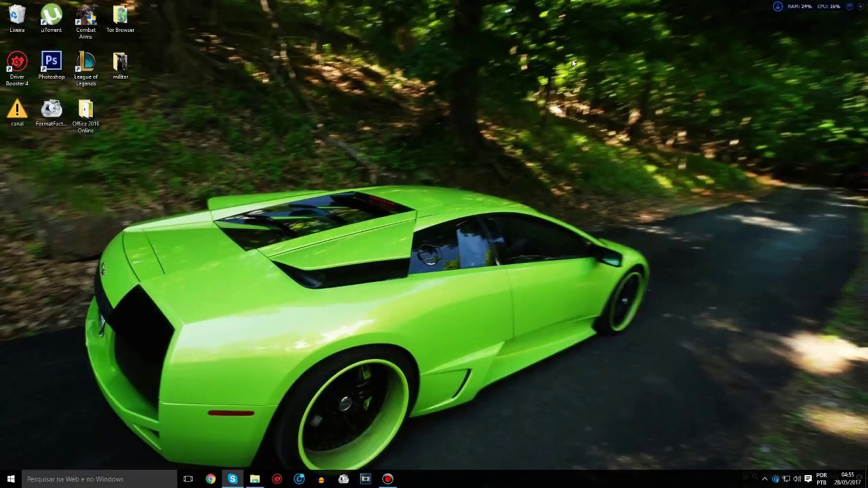Screen dimensions: 868x488
Task: Expand the hidden system tray icons
Action: (x=765, y=479)
